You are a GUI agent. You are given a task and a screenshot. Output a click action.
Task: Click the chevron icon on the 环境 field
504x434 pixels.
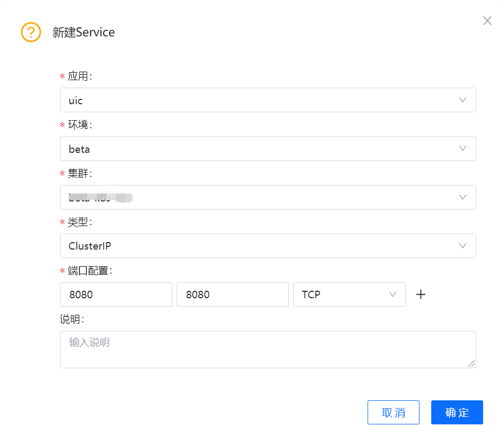(462, 149)
